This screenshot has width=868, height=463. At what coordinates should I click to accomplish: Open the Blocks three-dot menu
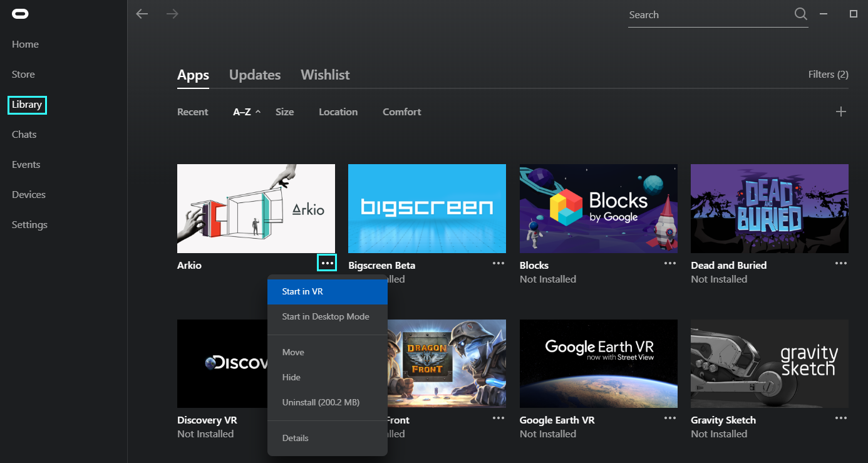click(670, 263)
